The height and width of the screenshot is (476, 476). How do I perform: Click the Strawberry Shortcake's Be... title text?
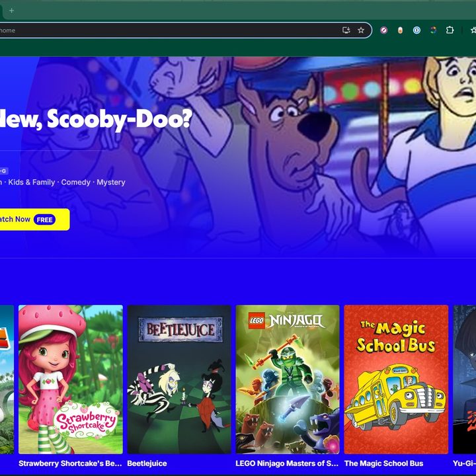point(70,463)
